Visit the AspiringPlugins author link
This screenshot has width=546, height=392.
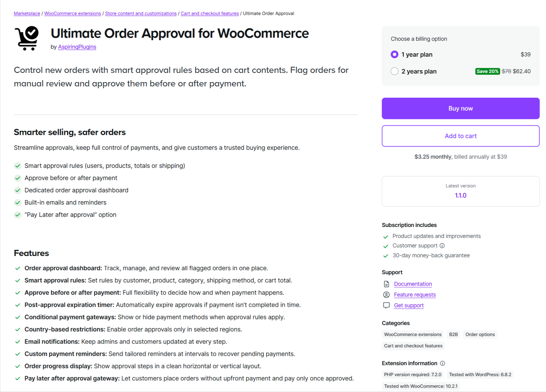point(77,47)
